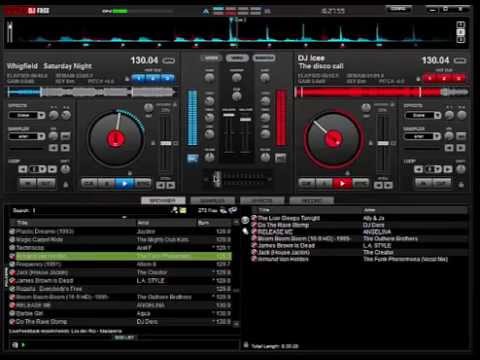
Task: Start playback on the blue left deck
Action: [125, 184]
